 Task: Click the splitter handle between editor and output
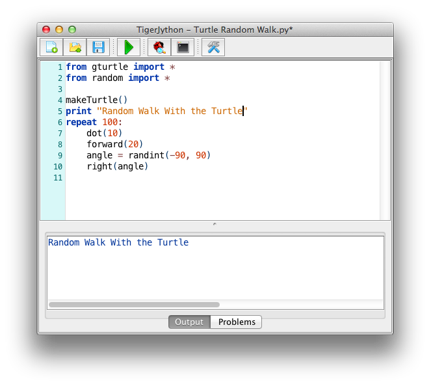coord(214,224)
